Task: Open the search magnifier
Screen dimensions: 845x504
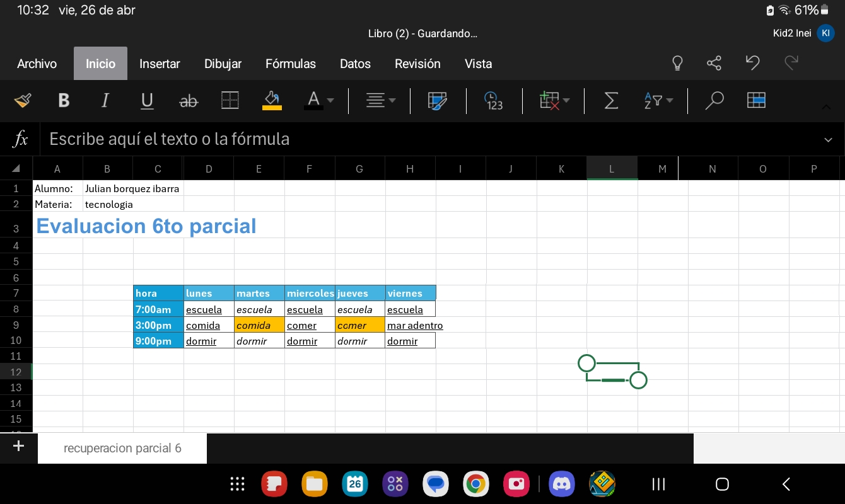Action: 714,101
